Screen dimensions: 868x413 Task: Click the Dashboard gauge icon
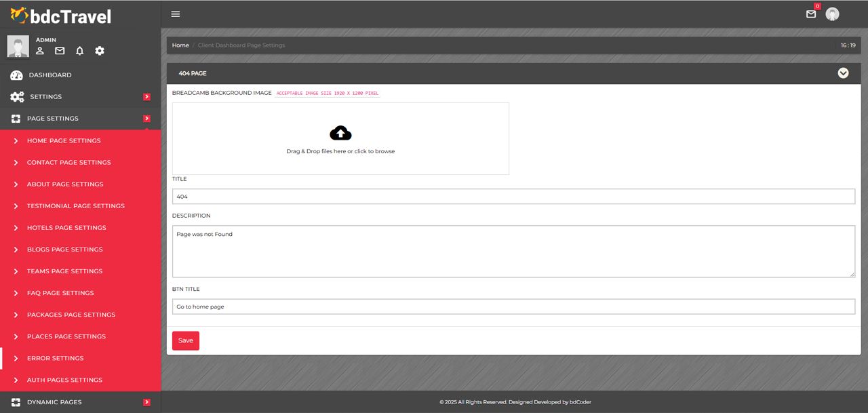tap(16, 75)
